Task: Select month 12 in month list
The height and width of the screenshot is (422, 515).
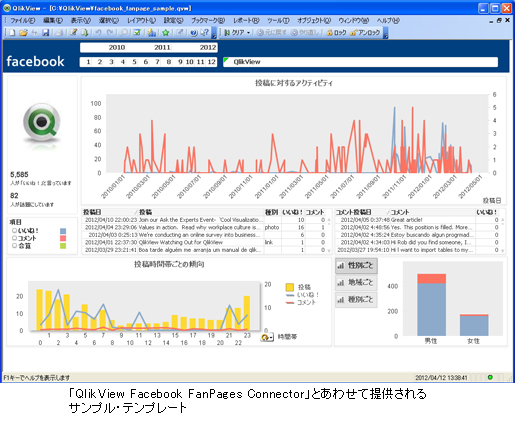Action: [x=211, y=62]
